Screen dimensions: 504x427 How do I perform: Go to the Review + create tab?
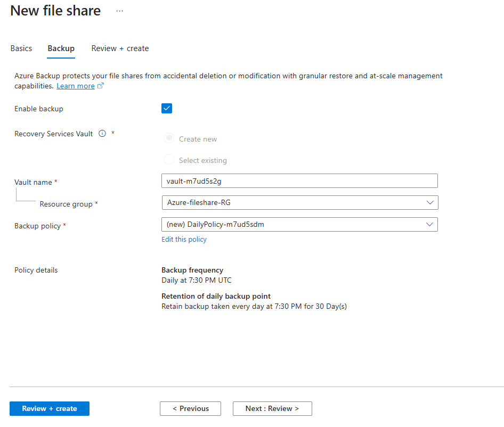pyautogui.click(x=120, y=48)
